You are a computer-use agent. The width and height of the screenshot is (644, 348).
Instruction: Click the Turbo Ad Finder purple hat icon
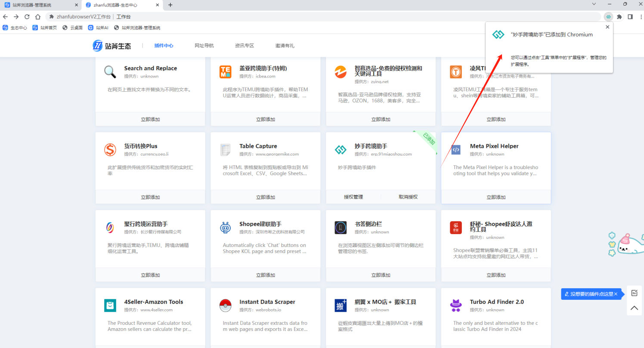click(x=456, y=305)
